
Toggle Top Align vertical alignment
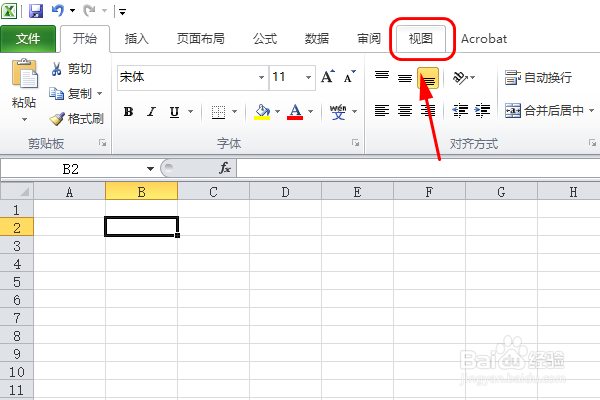click(382, 77)
